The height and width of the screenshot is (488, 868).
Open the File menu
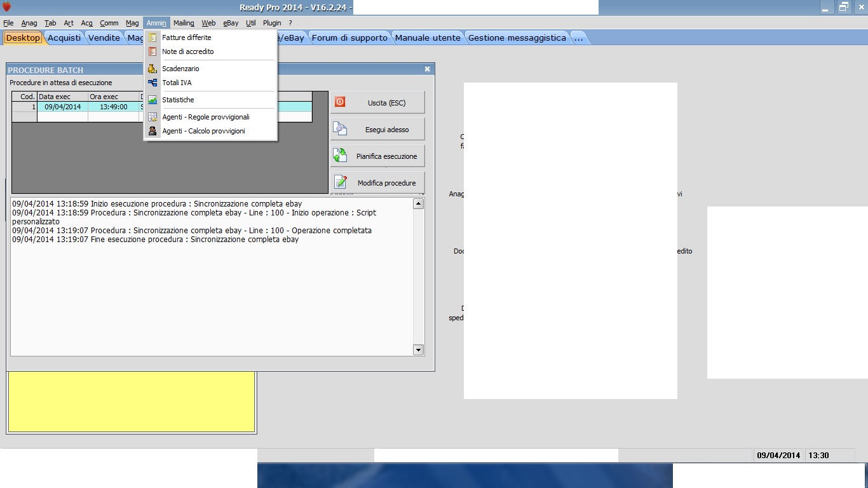(x=8, y=23)
